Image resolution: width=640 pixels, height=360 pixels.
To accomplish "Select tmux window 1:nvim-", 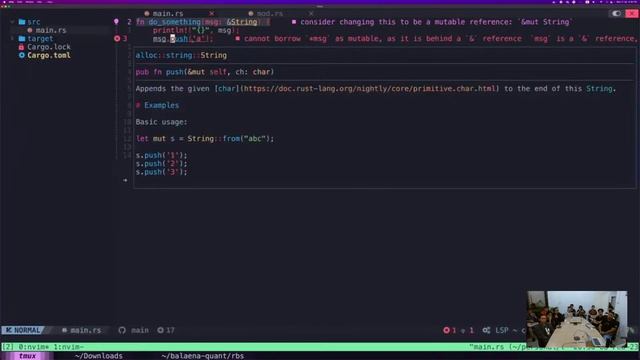I will [x=68, y=347].
